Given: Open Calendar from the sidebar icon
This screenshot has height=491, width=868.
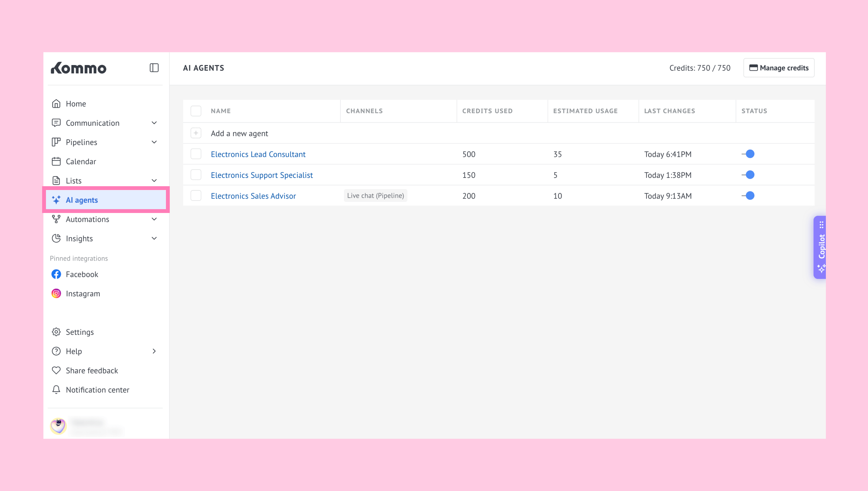Looking at the screenshot, I should (x=56, y=161).
